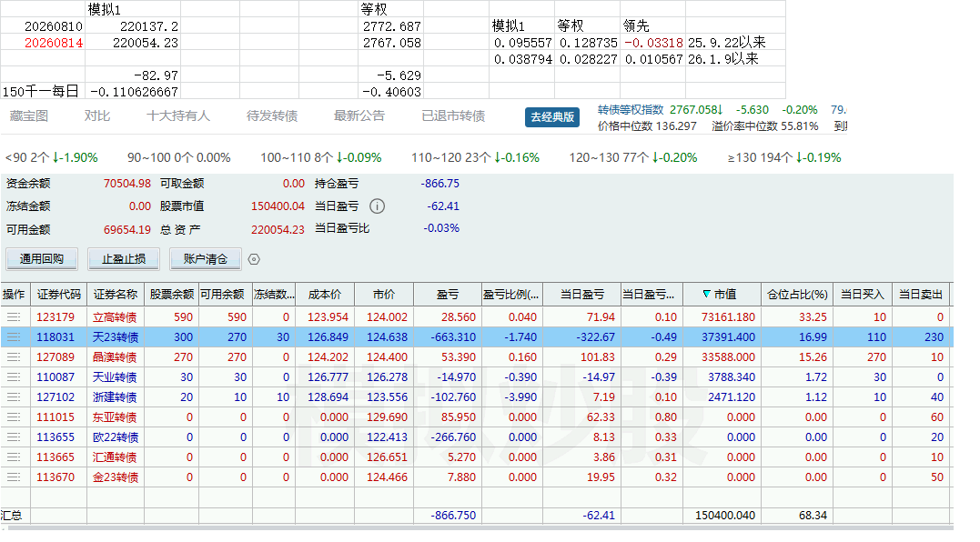Select security code 113655
This screenshot has width=980, height=542.
[55, 437]
